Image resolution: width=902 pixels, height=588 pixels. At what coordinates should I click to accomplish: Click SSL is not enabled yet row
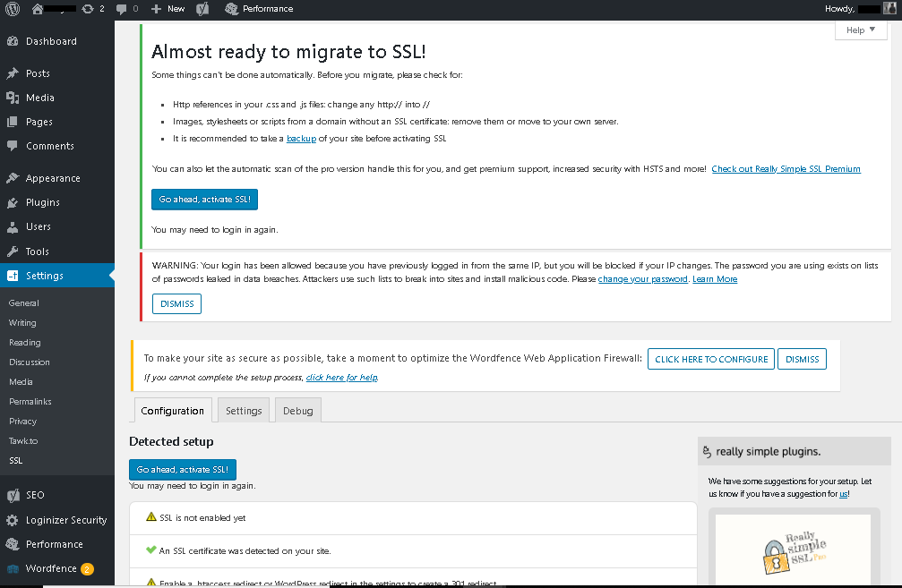[413, 518]
